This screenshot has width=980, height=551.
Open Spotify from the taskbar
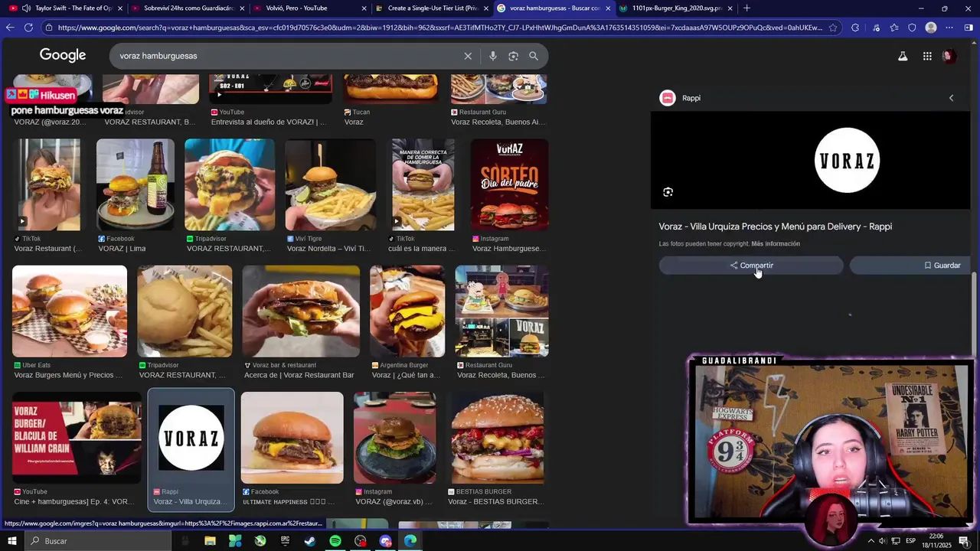pos(335,541)
